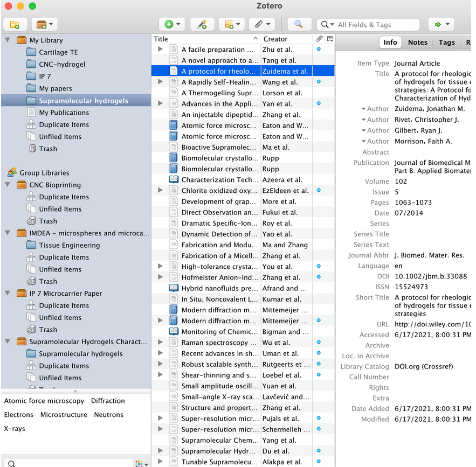Collapse Supramolecular Hydrogels Charact... group library

click(8, 341)
